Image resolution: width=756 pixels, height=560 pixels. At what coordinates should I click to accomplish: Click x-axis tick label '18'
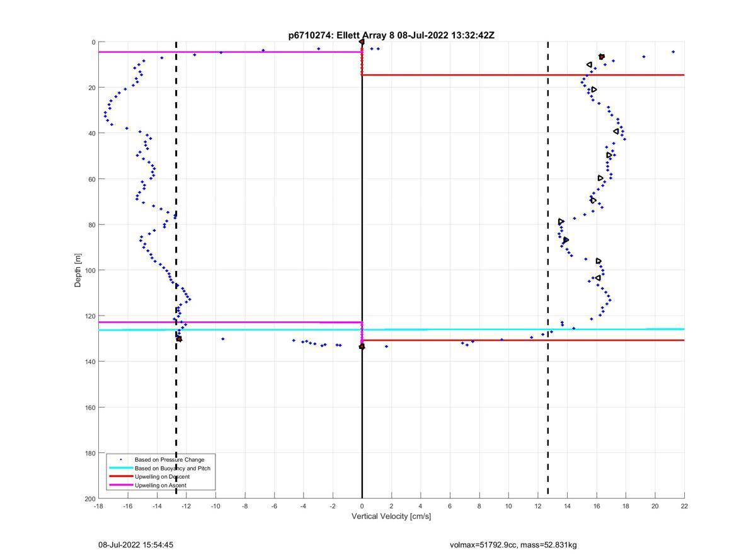coord(626,506)
